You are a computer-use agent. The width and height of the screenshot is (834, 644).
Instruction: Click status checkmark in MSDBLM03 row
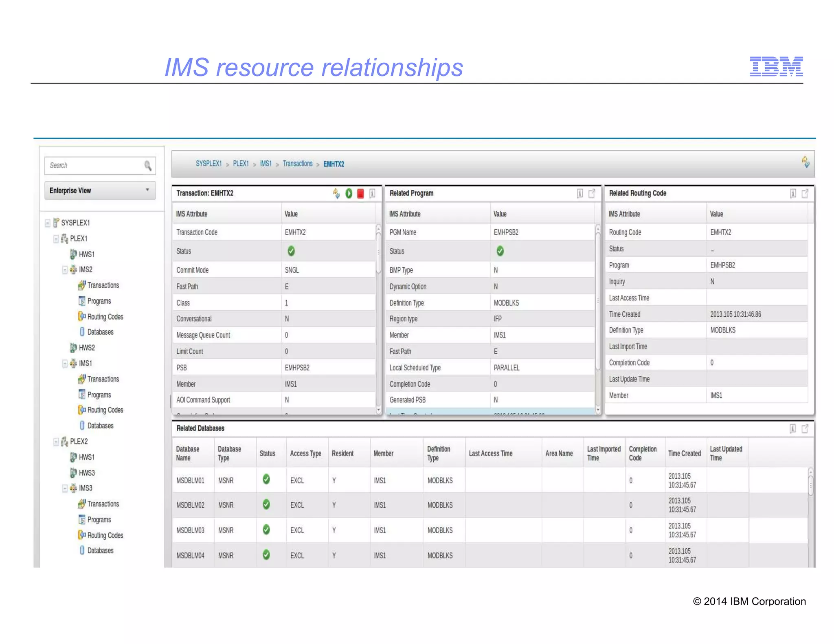[266, 530]
